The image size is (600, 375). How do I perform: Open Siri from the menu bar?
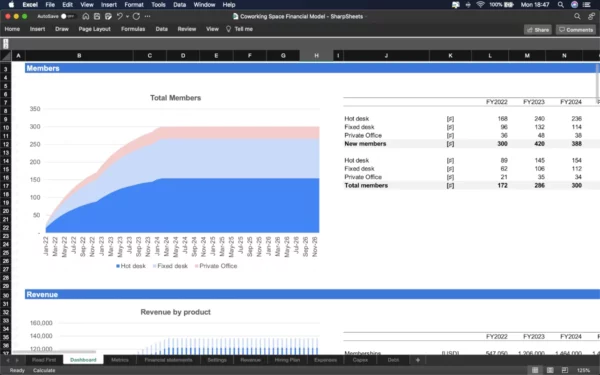pos(574,5)
